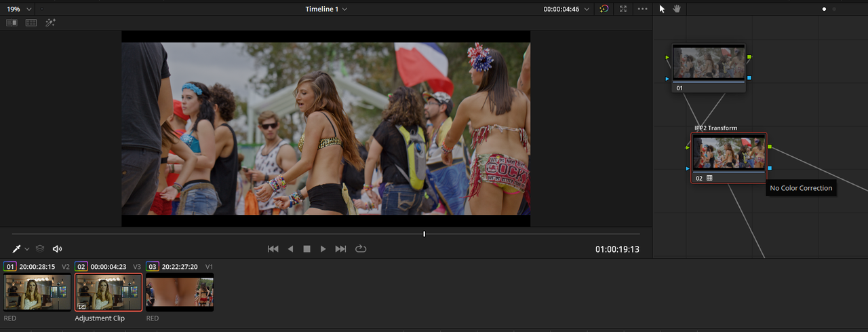Open the 00:00:04:46 timecode display dropdown
The image size is (868, 332).
566,9
